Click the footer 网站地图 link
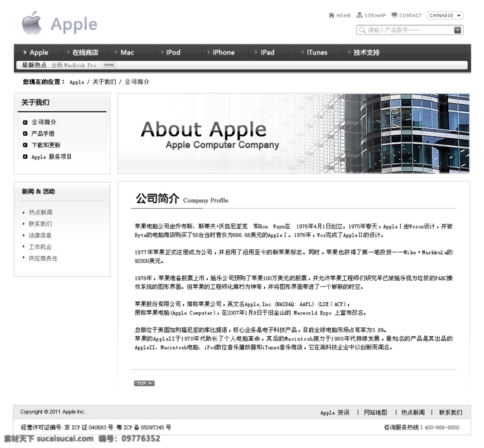 click(376, 413)
